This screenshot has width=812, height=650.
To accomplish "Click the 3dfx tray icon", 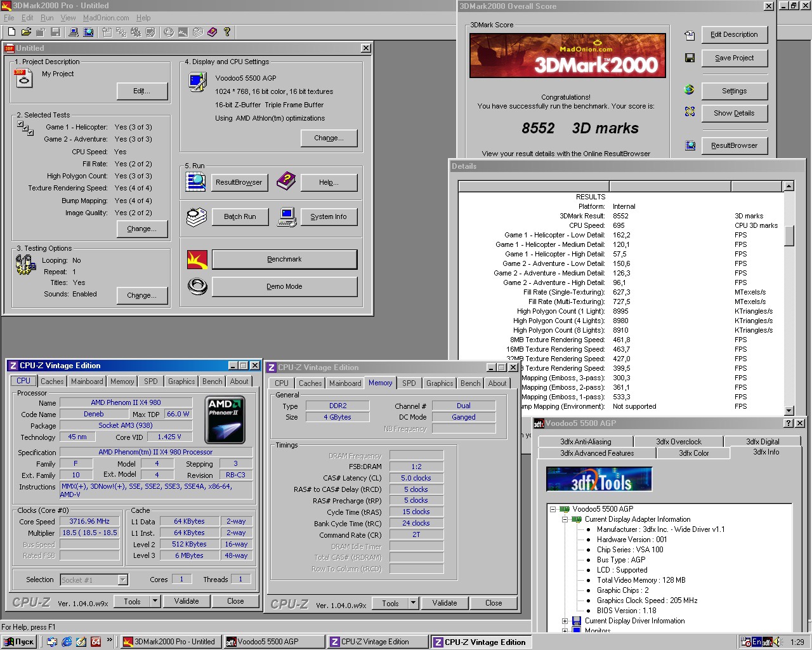I will tap(767, 642).
